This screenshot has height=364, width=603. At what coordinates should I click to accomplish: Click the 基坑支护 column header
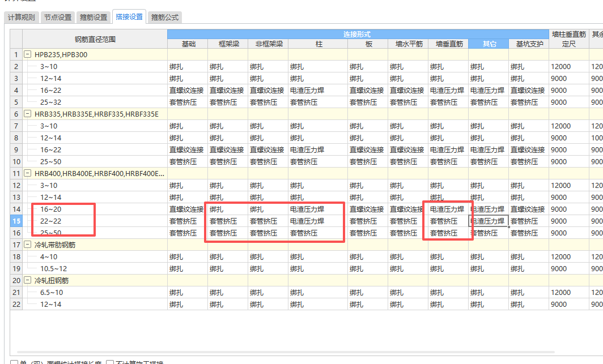point(529,44)
